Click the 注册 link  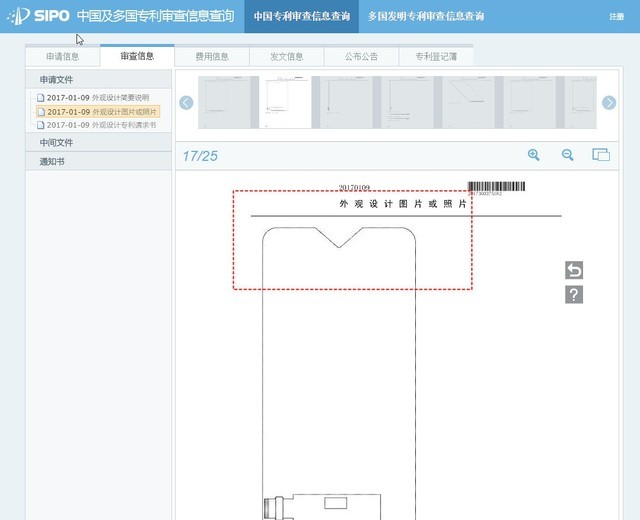point(616,17)
